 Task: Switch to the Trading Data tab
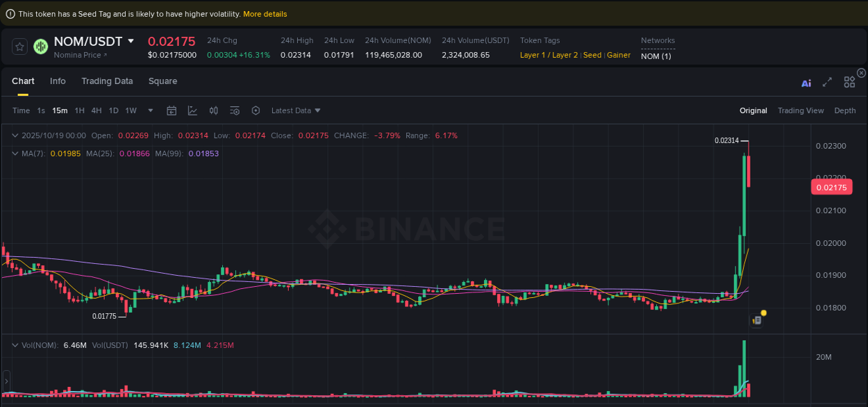pos(107,81)
